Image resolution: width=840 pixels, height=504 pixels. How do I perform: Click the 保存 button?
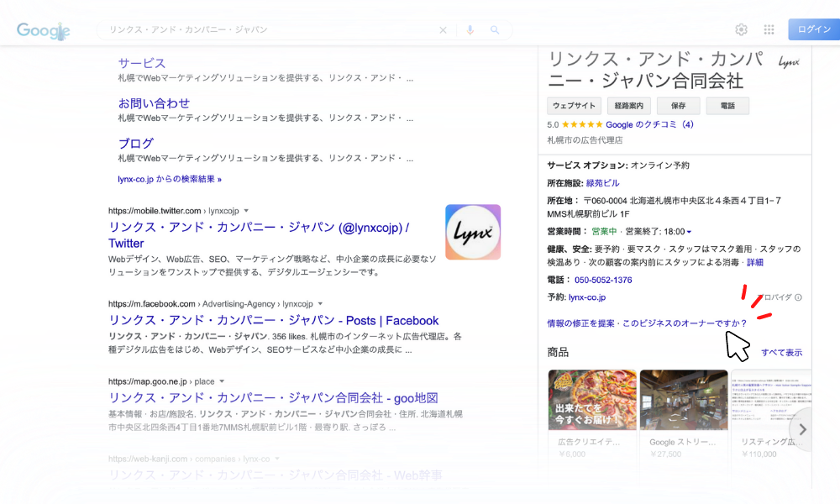[678, 106]
